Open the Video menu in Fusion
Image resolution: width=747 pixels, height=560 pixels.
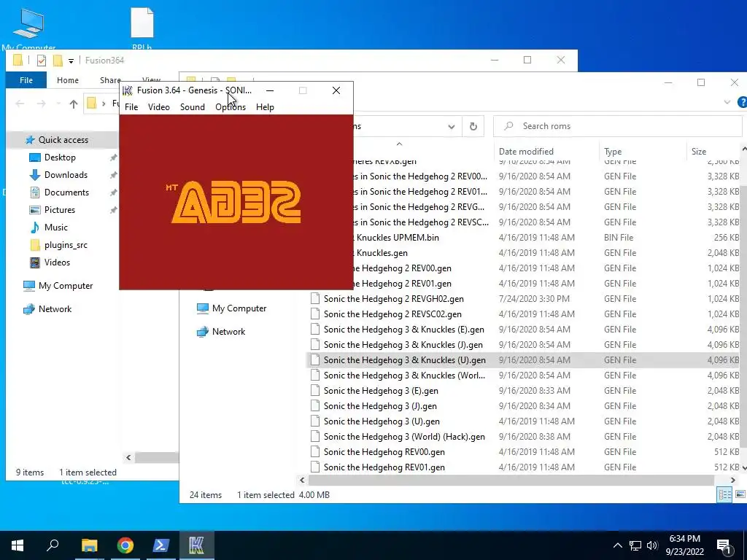coord(158,107)
